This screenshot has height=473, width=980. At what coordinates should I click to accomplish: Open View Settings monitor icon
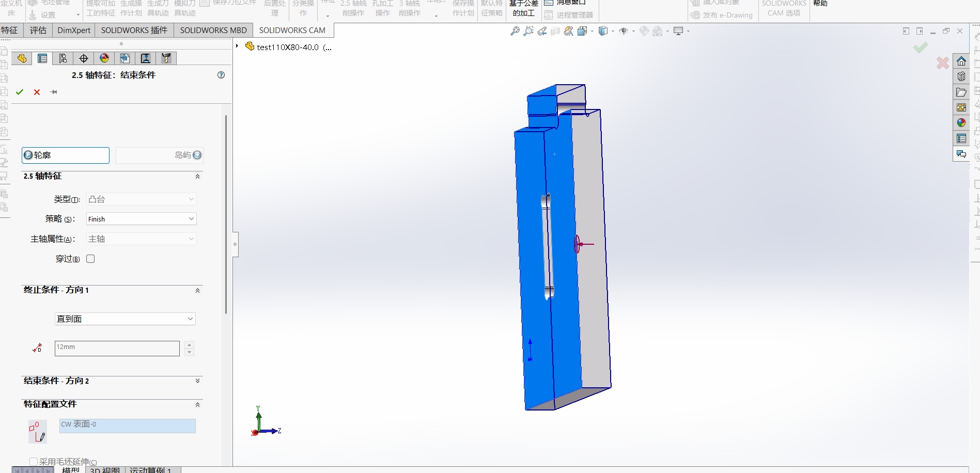coord(678,31)
